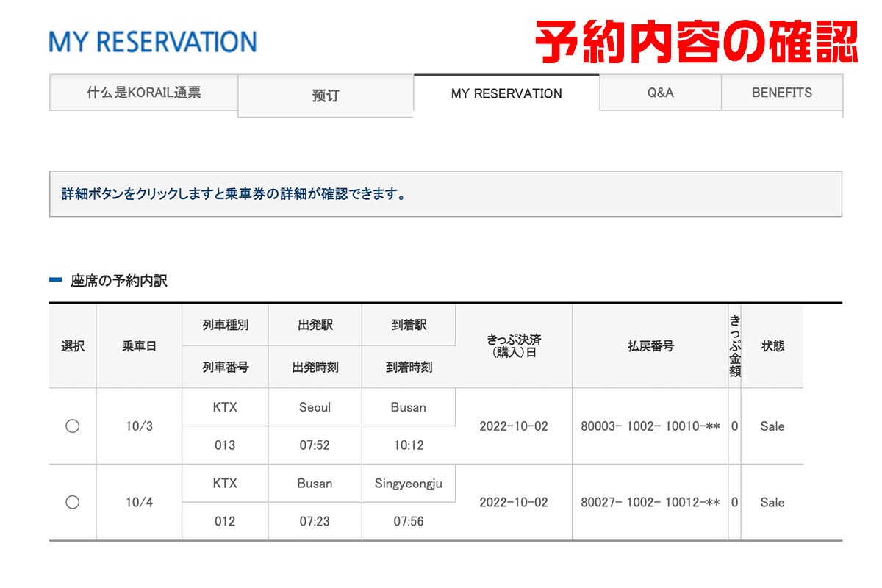Open the MY RESERVATION tab

pos(506,94)
